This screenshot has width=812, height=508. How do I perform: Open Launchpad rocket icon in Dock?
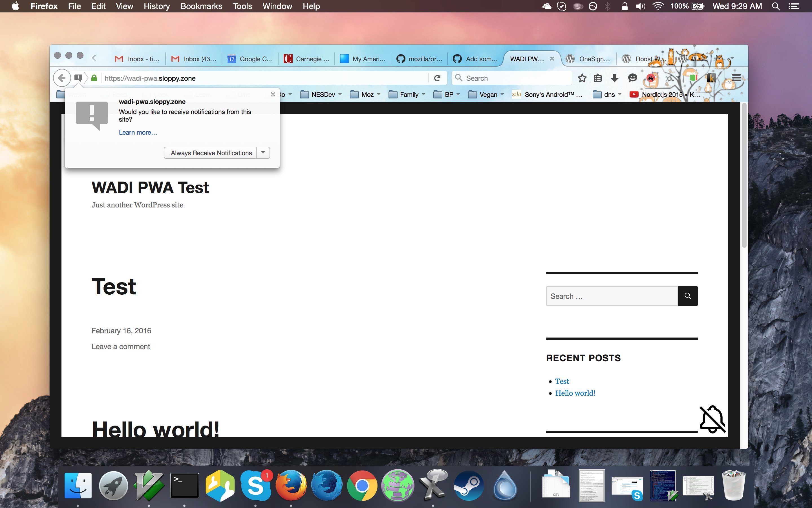click(x=113, y=485)
